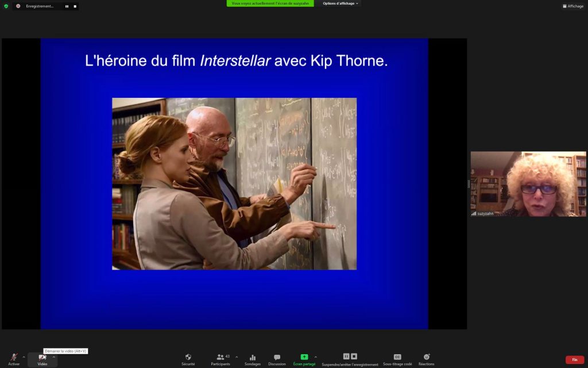The height and width of the screenshot is (368, 588).
Task: Stop recording from the top-left indicator
Action: point(75,6)
